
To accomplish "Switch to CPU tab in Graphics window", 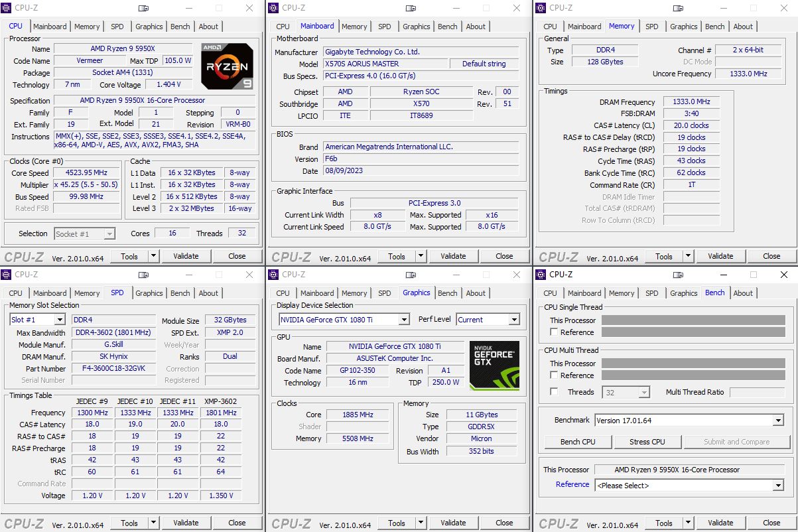I will coord(283,293).
